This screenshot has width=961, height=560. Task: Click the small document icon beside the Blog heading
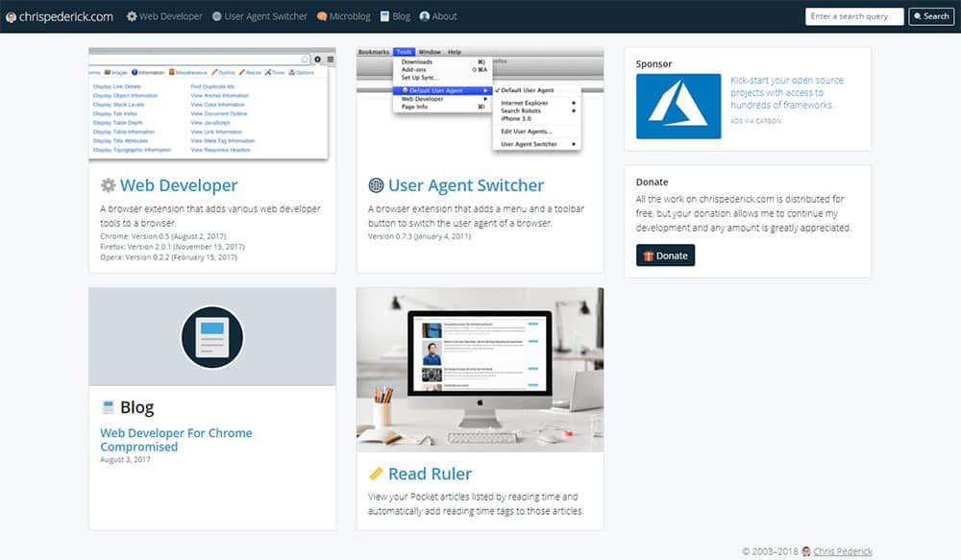click(x=109, y=407)
